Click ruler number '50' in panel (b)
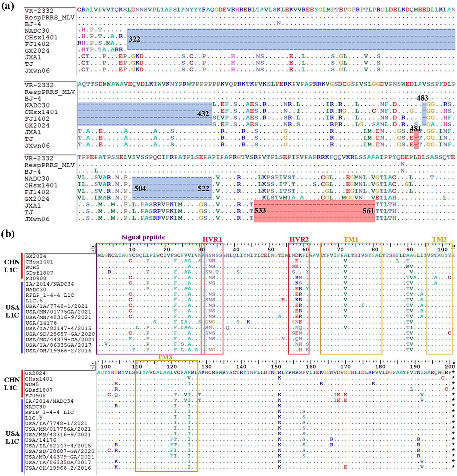Viewport: 457px width, 476px height. pyautogui.click(x=271, y=250)
